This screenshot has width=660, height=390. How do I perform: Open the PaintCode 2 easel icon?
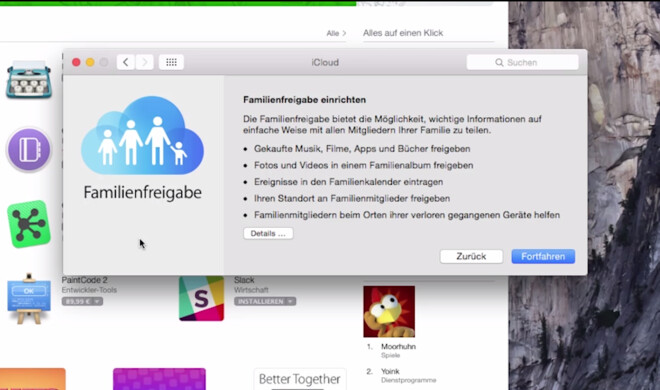pyautogui.click(x=29, y=299)
